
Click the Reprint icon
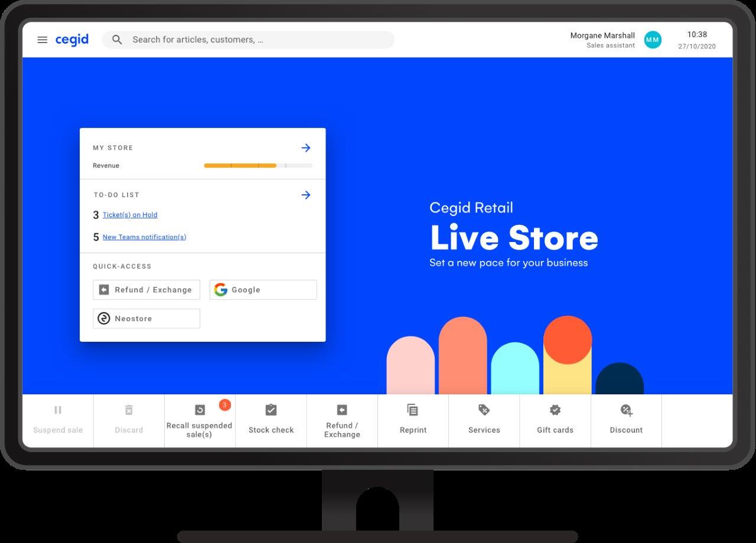click(412, 410)
